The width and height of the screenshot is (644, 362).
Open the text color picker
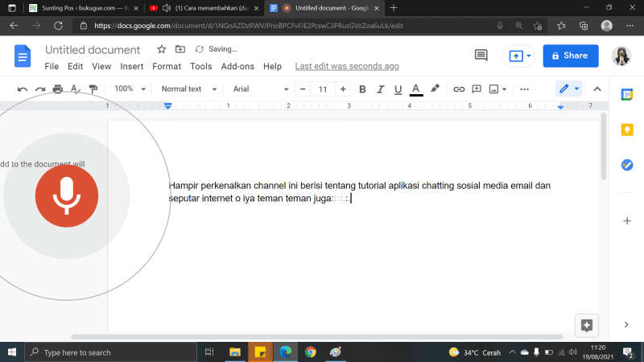[416, 89]
